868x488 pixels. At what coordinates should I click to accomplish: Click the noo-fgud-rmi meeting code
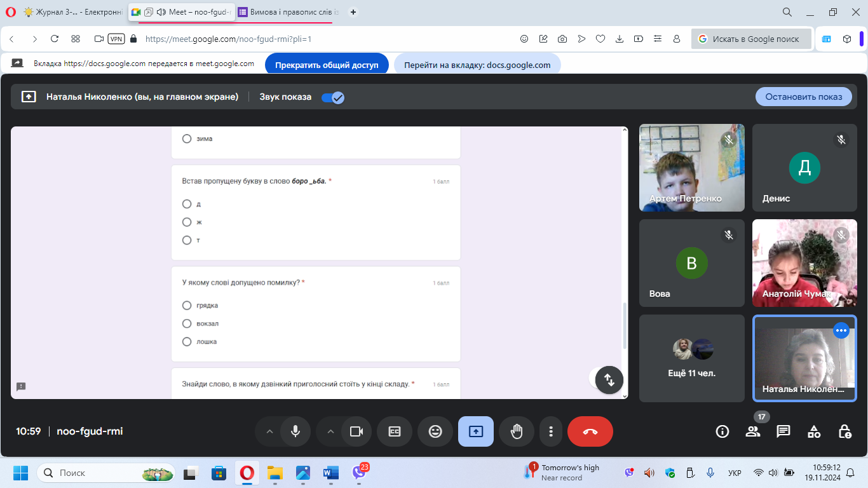[90, 431]
